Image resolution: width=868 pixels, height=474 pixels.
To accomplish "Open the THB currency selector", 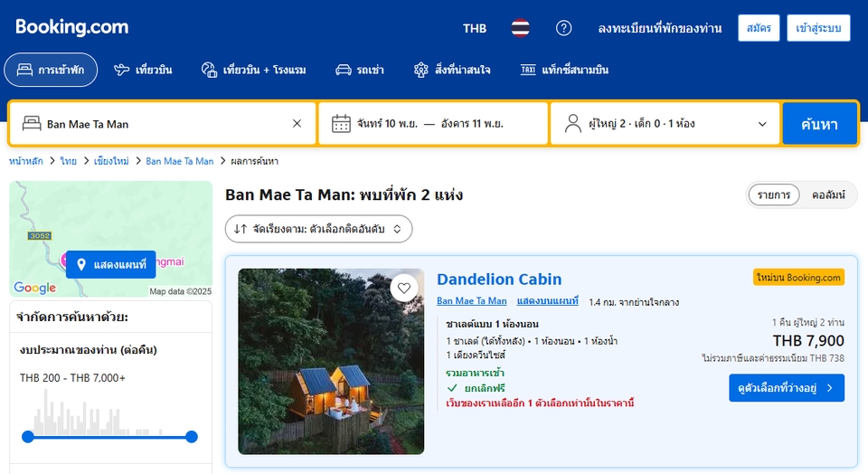I will [x=475, y=28].
